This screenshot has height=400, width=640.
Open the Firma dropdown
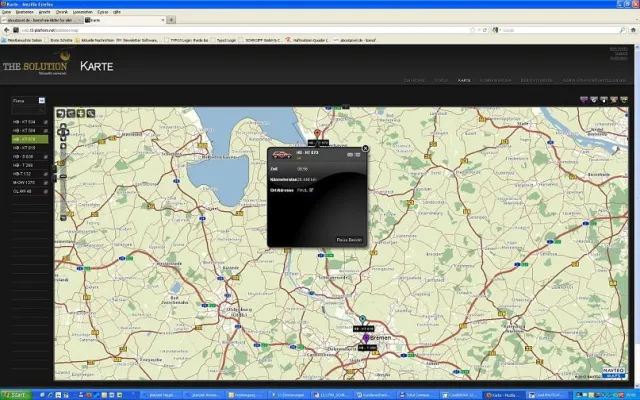point(42,101)
